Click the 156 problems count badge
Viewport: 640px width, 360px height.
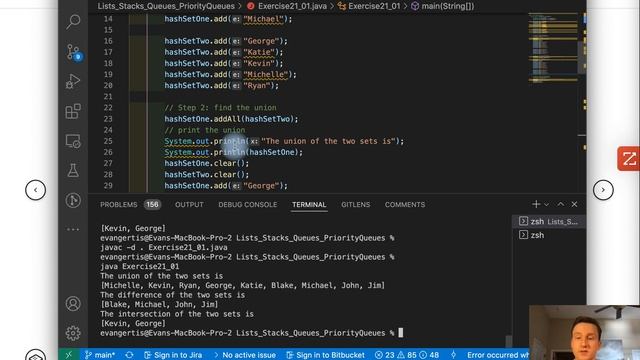tap(152, 204)
